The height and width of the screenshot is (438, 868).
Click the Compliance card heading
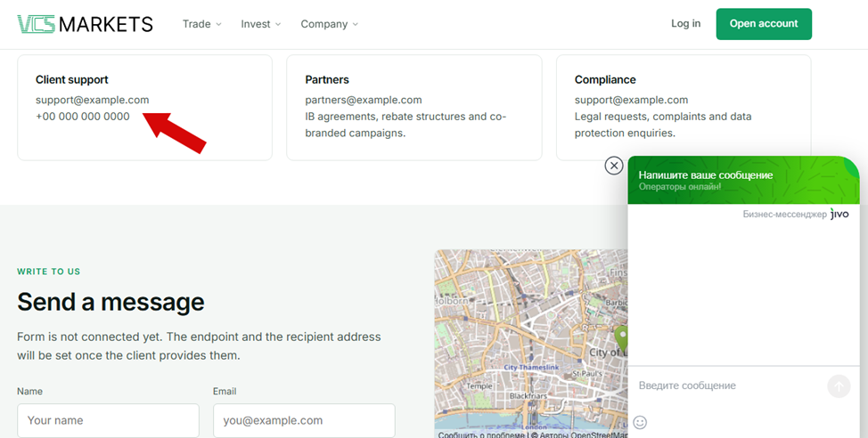pos(605,79)
